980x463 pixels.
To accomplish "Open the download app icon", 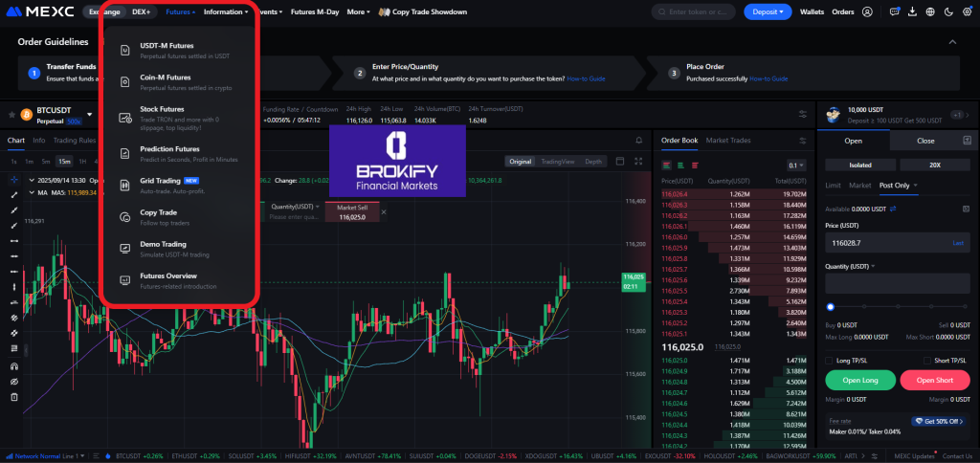I will pos(911,12).
